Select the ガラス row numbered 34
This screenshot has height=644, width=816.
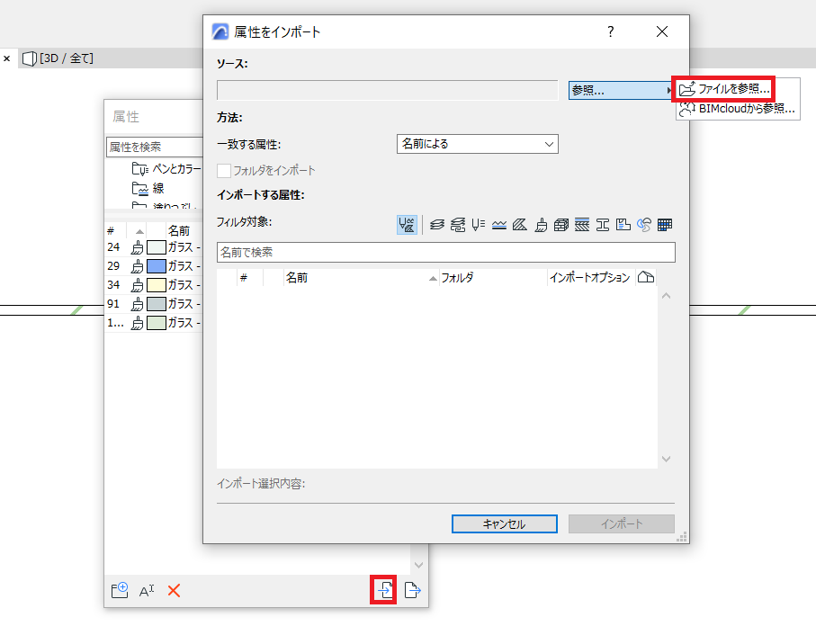pos(154,285)
